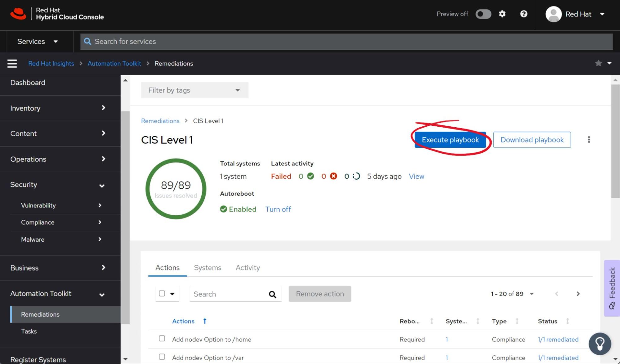Switch to the Systems tab
Image resolution: width=620 pixels, height=364 pixels.
tap(207, 268)
